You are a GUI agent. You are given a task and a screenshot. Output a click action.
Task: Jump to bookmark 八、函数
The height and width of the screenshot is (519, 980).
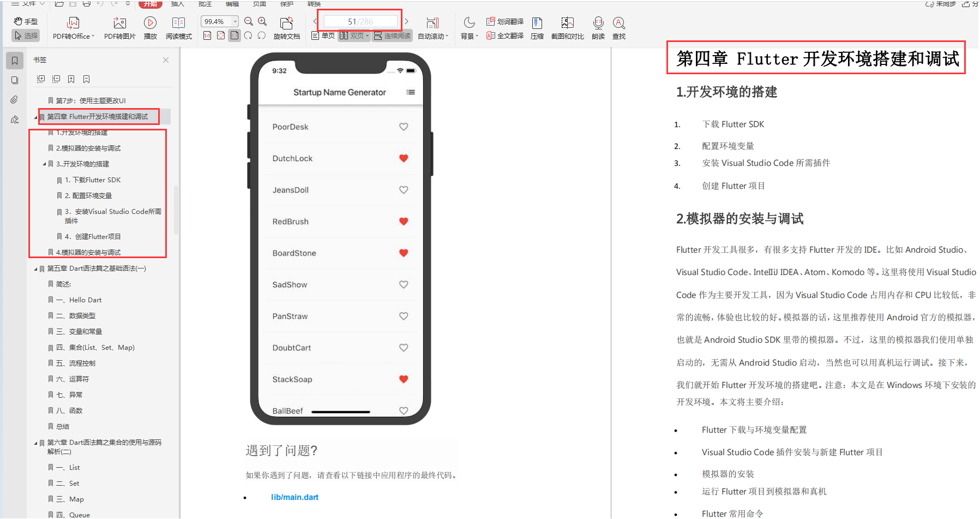[69, 411]
